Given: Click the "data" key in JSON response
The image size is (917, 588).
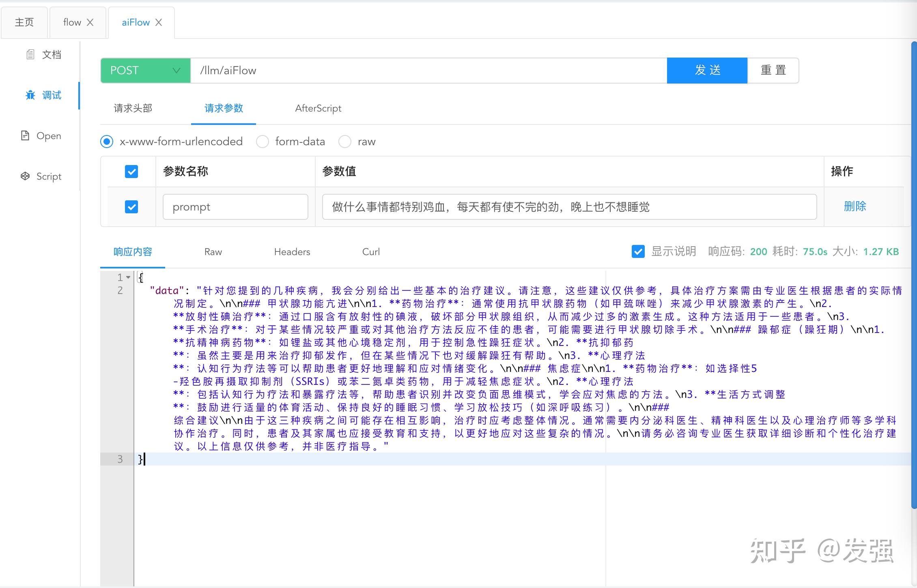Looking at the screenshot, I should [167, 291].
